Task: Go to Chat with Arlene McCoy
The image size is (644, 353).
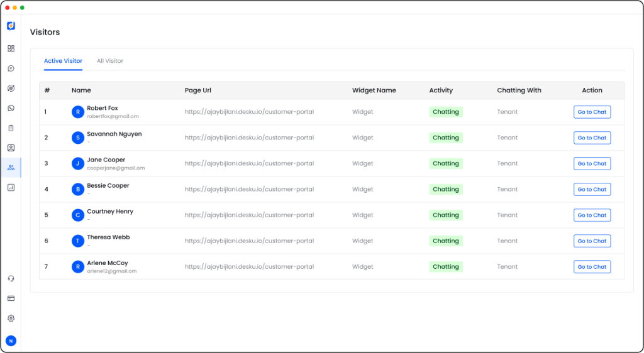Action: [x=592, y=267]
